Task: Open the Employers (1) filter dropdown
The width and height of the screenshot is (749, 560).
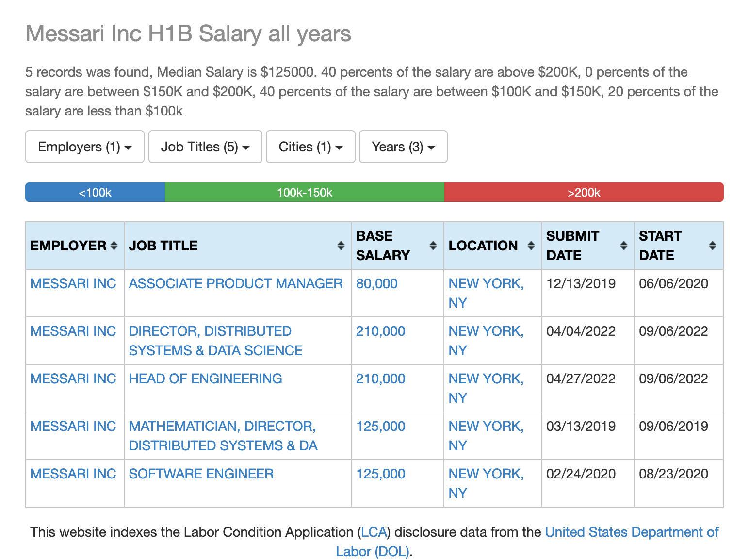Action: [84, 147]
